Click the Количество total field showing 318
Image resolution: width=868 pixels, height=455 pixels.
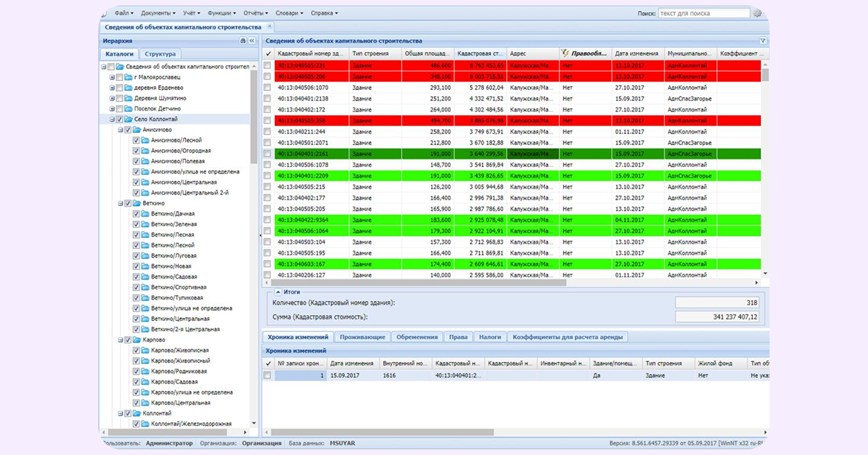717,302
